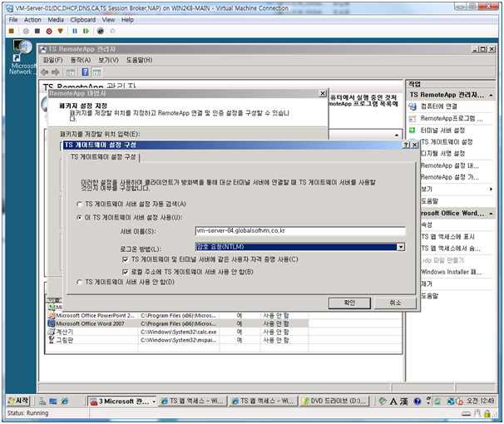Confirm the dialog with the 확인 button
Image resolution: width=504 pixels, height=424 pixels.
[x=349, y=303]
